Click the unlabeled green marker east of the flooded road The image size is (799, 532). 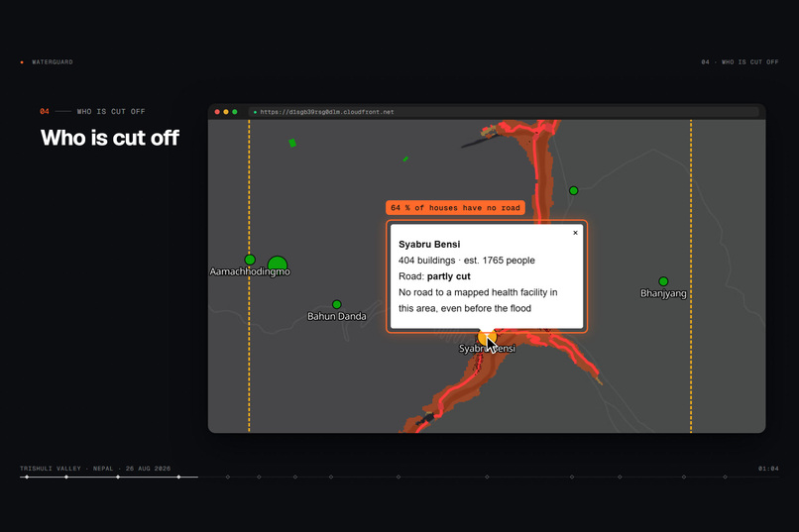tap(574, 190)
